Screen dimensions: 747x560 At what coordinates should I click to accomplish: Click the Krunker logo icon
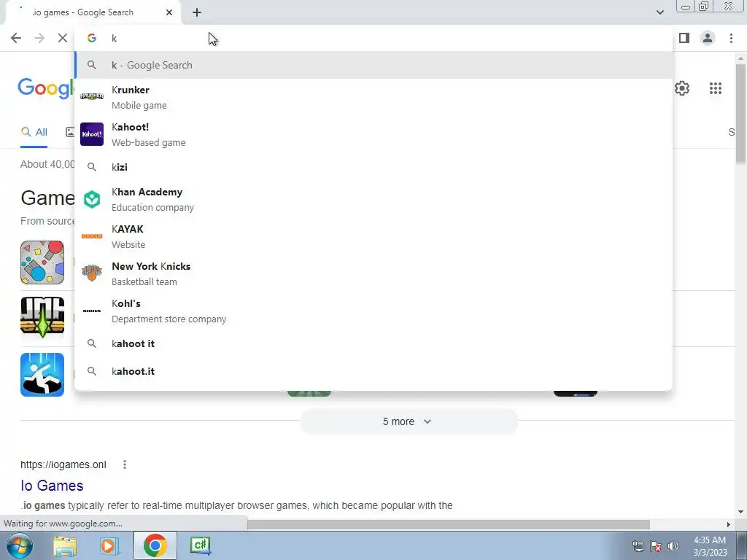[x=92, y=97]
